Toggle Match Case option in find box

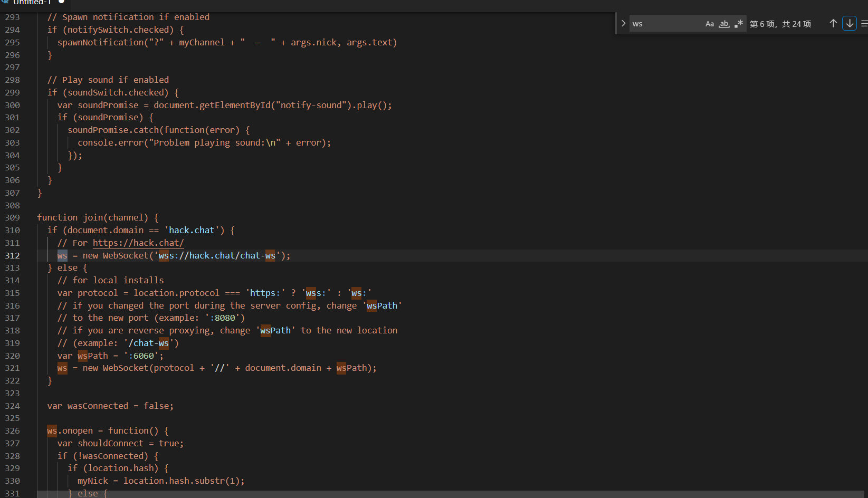[x=710, y=24]
